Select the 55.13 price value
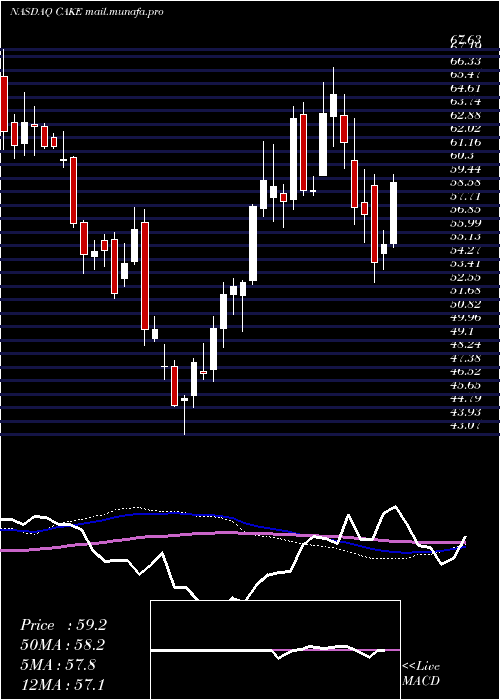Image resolution: width=500 pixels, height=700 pixels. tap(466, 237)
